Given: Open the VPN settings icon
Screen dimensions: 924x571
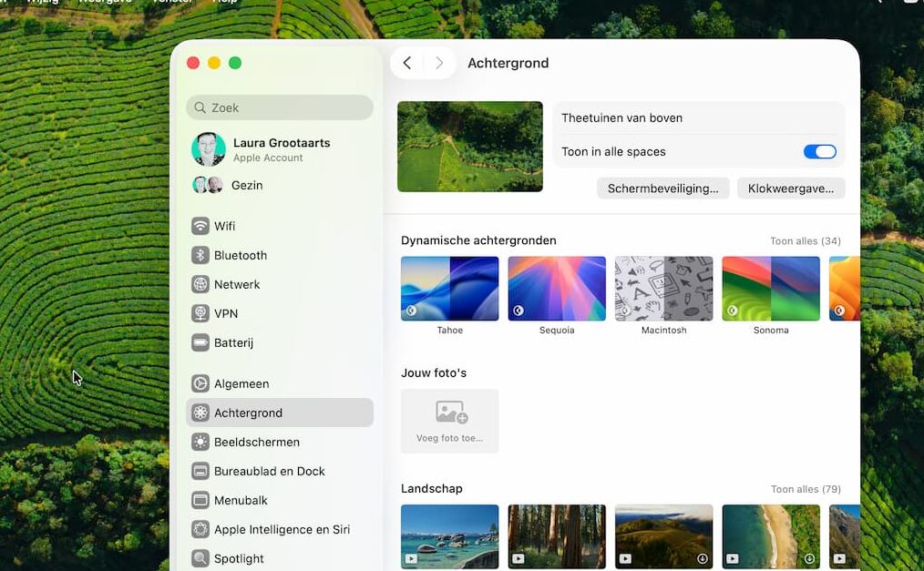Looking at the screenshot, I should (200, 313).
